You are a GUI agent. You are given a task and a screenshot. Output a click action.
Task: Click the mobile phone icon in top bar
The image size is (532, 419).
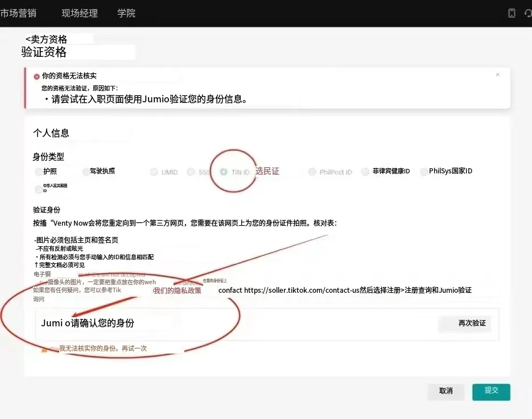512,13
